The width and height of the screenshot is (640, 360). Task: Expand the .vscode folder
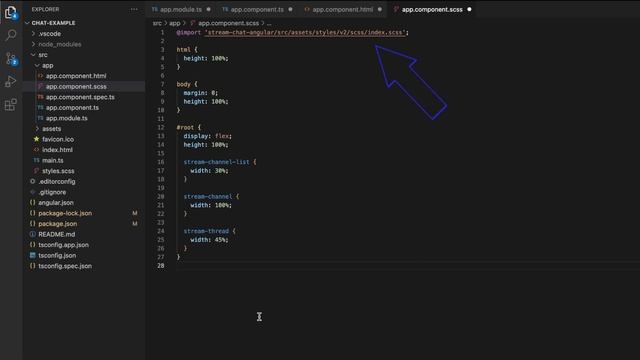(33, 34)
